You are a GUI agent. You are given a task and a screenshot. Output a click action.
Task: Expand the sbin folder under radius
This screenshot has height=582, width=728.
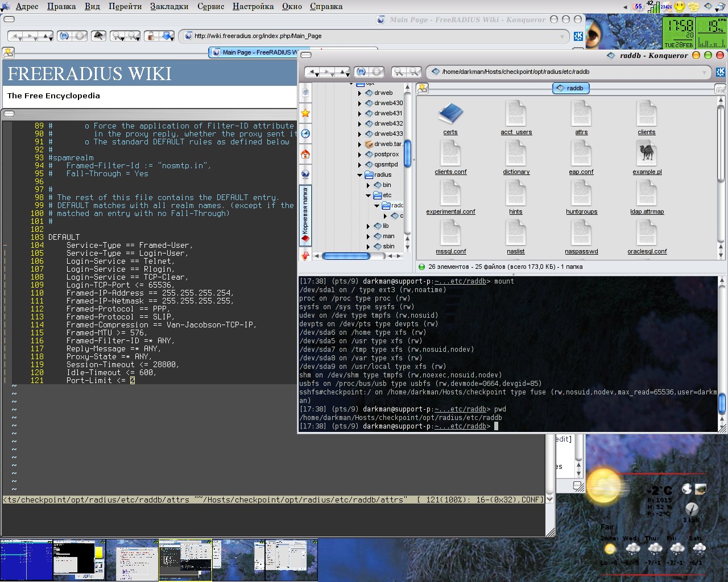368,246
